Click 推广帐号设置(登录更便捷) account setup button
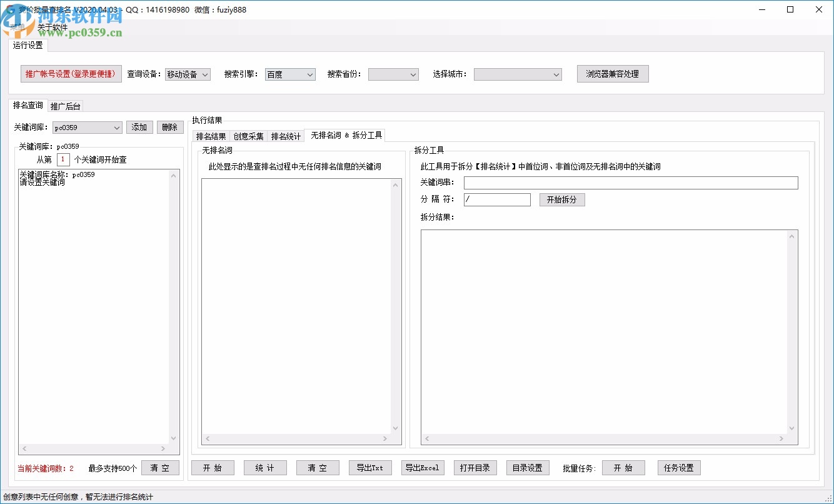 click(x=71, y=73)
